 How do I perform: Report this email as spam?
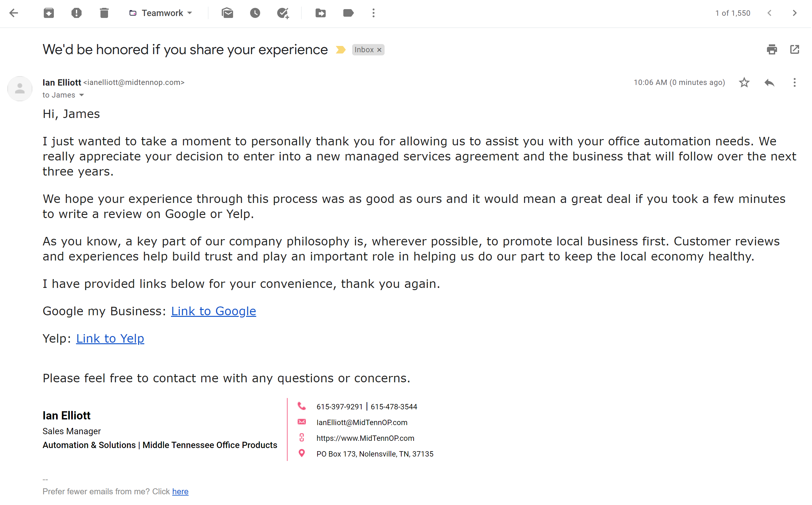click(77, 13)
